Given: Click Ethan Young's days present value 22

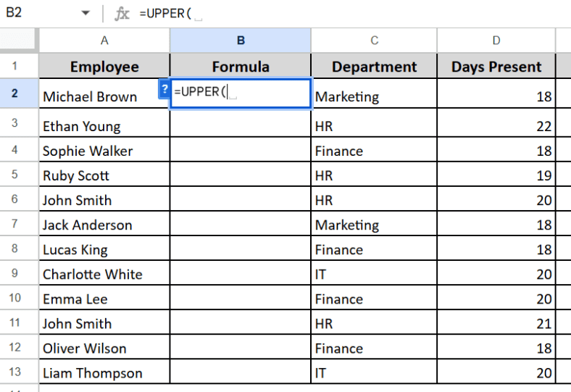Looking at the screenshot, I should [496, 126].
